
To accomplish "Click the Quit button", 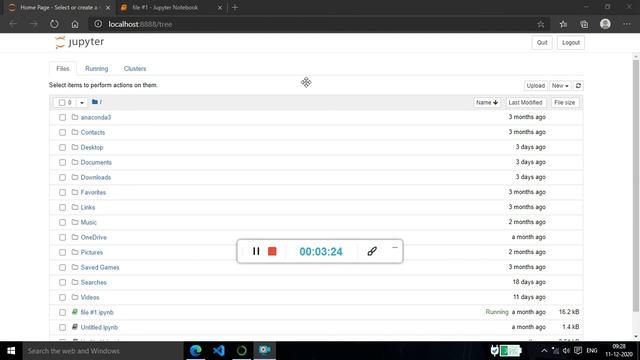I will pos(542,42).
